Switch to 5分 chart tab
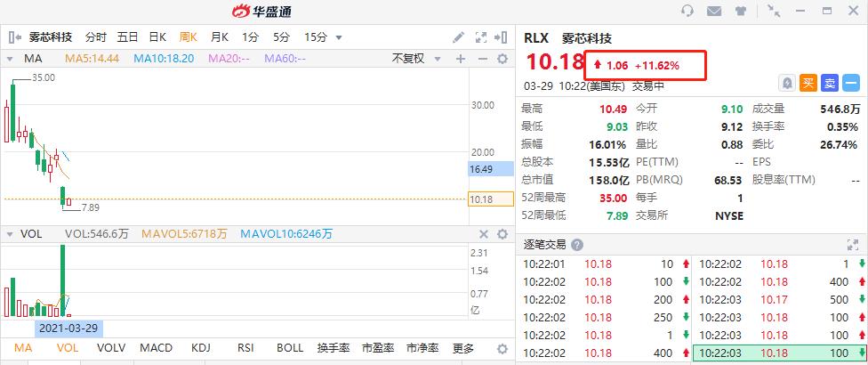This screenshot has height=365, width=868. tap(281, 37)
